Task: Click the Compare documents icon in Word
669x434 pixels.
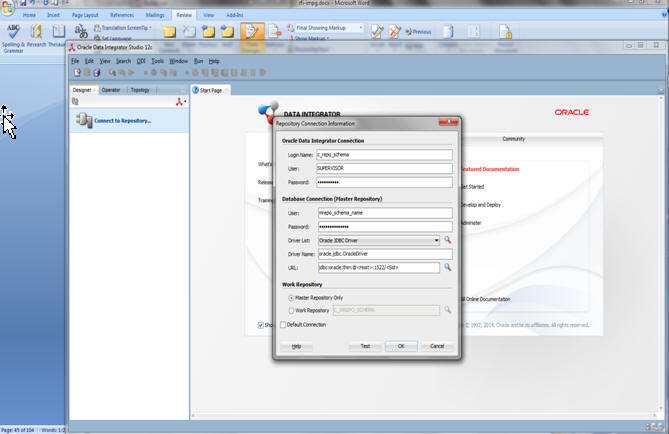Action: tap(448, 32)
